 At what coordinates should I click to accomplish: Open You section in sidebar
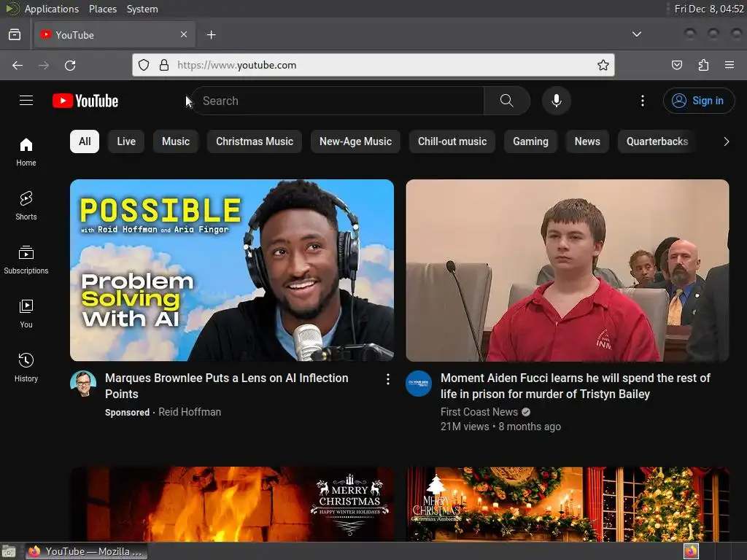coord(26,314)
